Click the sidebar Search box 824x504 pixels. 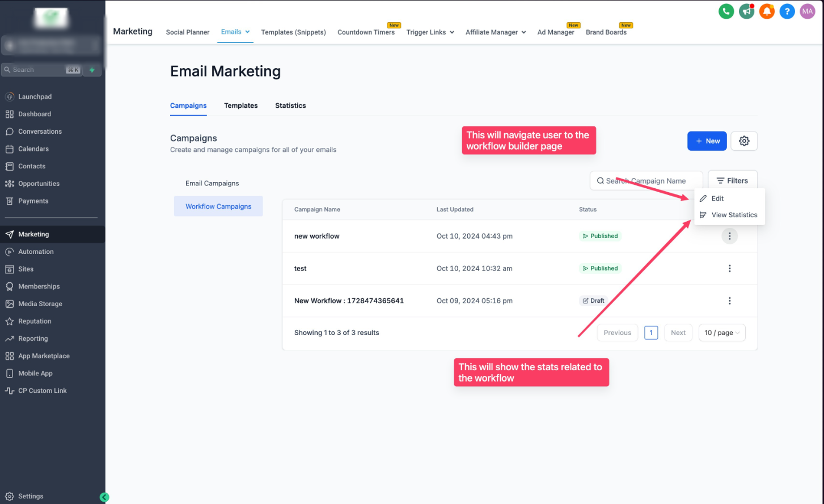tap(42, 70)
